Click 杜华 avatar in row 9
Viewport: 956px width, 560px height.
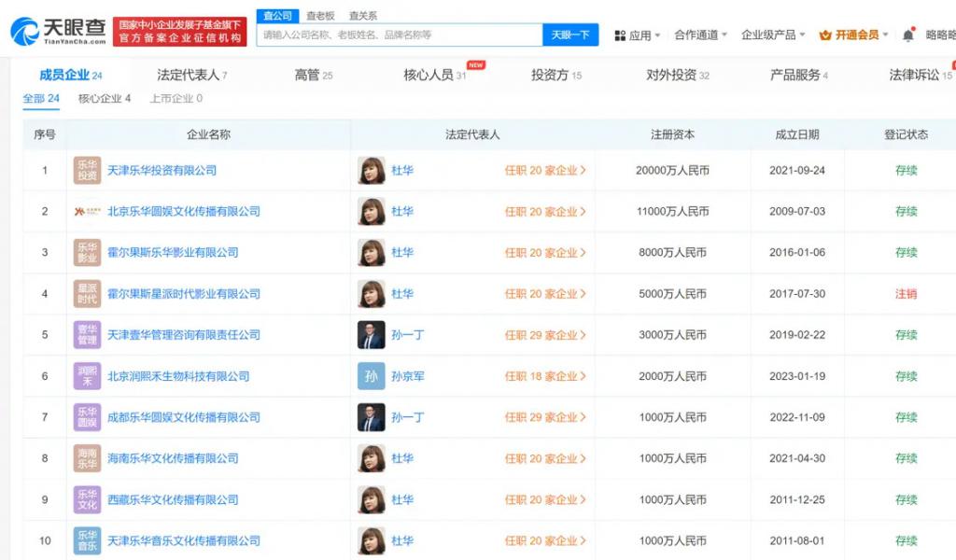click(371, 499)
